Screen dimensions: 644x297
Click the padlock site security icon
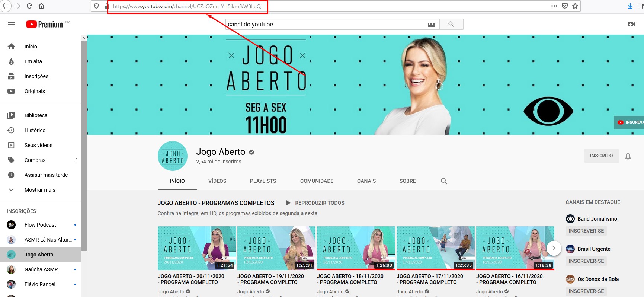point(107,6)
